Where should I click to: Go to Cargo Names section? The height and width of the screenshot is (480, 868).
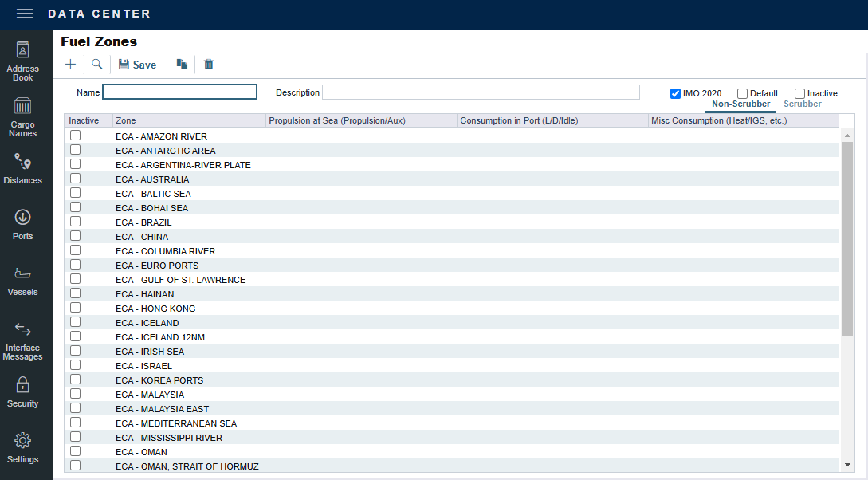click(23, 117)
